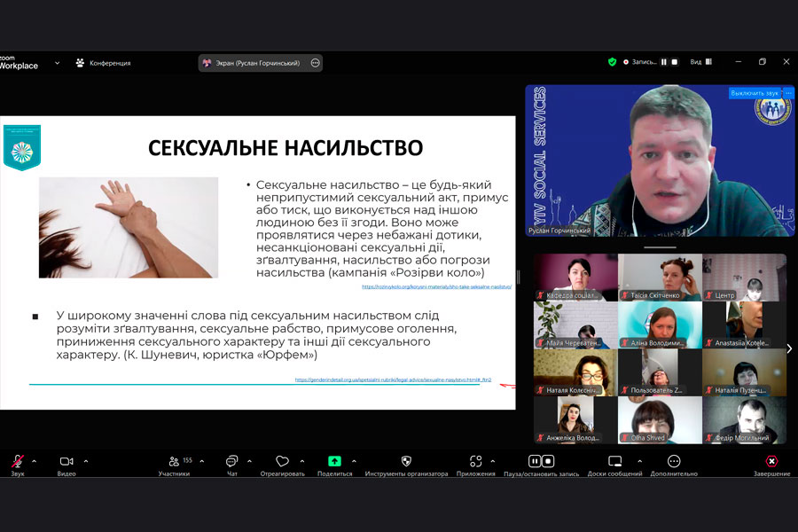Click green encryption shield icon at top

pos(612,62)
